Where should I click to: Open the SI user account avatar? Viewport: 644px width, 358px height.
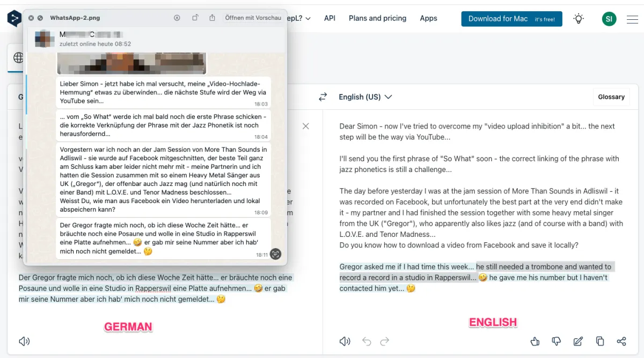[x=609, y=19]
